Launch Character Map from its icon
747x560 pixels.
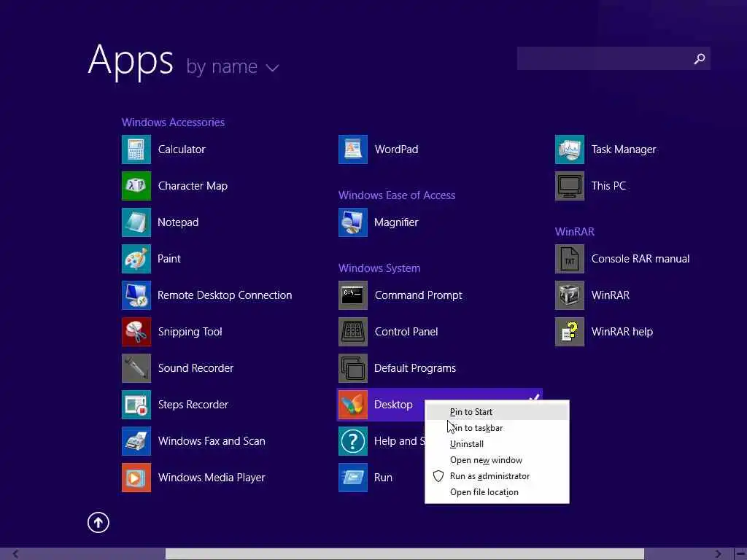pos(136,186)
